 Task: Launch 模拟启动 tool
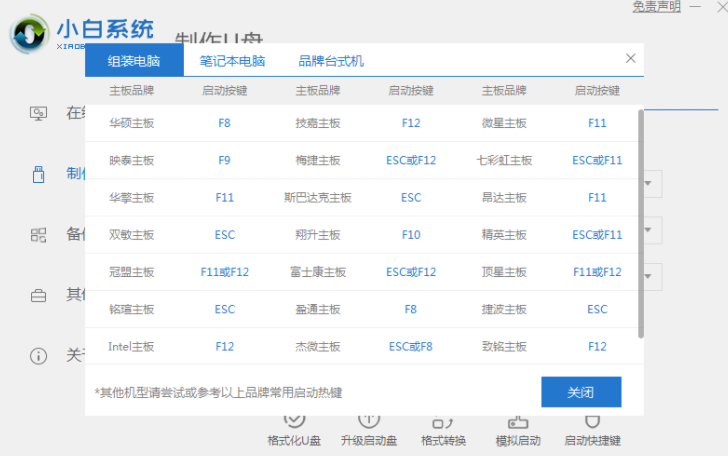[x=518, y=430]
